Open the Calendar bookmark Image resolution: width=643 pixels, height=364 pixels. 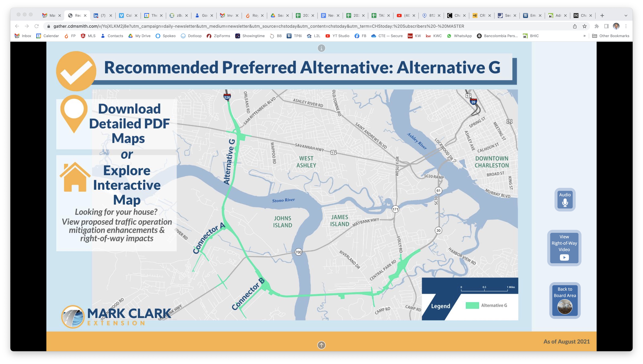coord(47,36)
